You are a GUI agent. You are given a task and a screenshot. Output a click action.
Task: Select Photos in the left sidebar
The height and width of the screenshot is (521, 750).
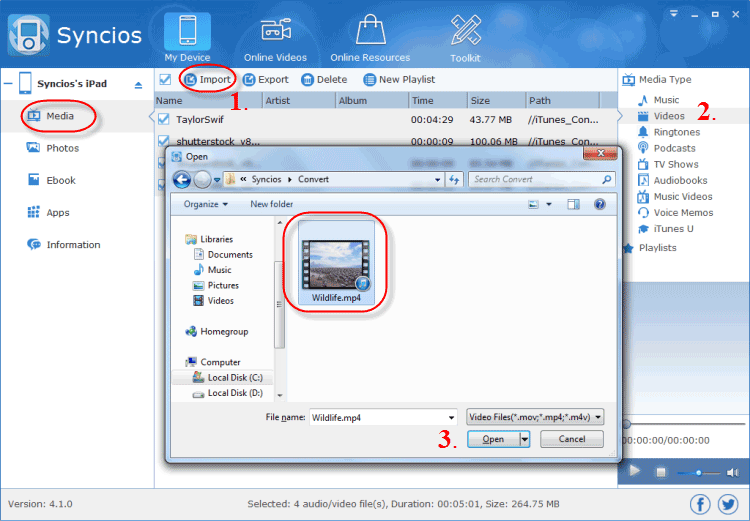pyautogui.click(x=53, y=148)
